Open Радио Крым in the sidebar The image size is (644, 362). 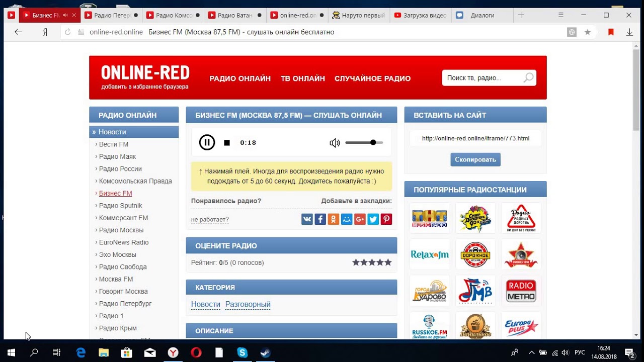(118, 328)
